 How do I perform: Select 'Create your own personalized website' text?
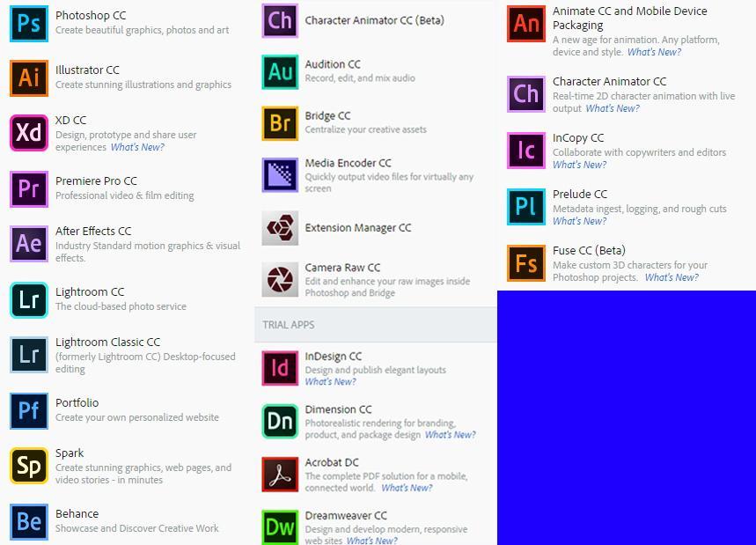(137, 417)
